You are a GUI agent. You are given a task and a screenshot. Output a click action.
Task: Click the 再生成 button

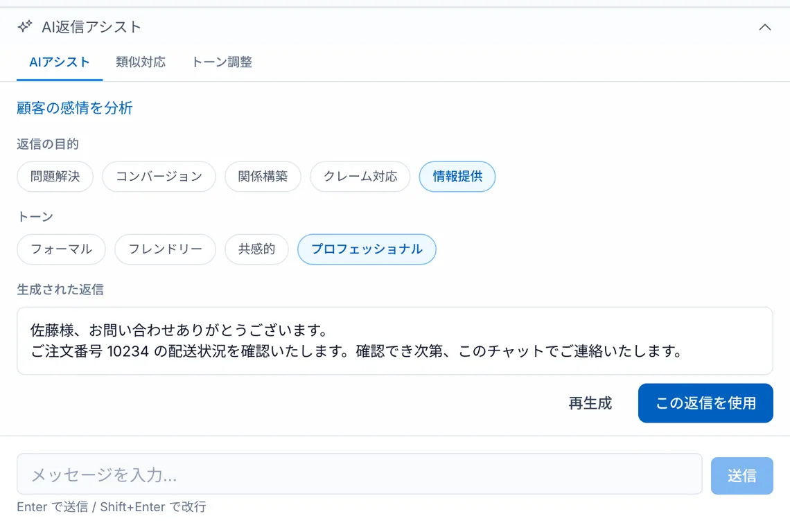(590, 403)
